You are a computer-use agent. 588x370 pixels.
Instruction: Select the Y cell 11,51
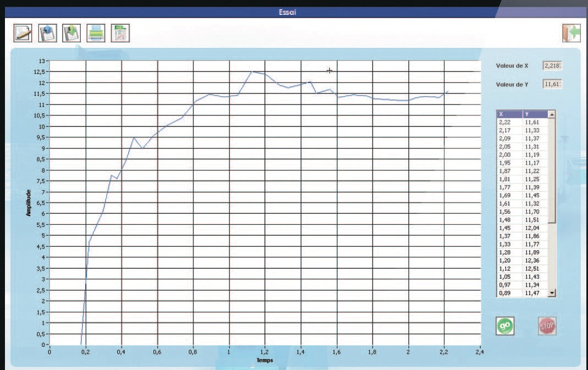(x=535, y=220)
